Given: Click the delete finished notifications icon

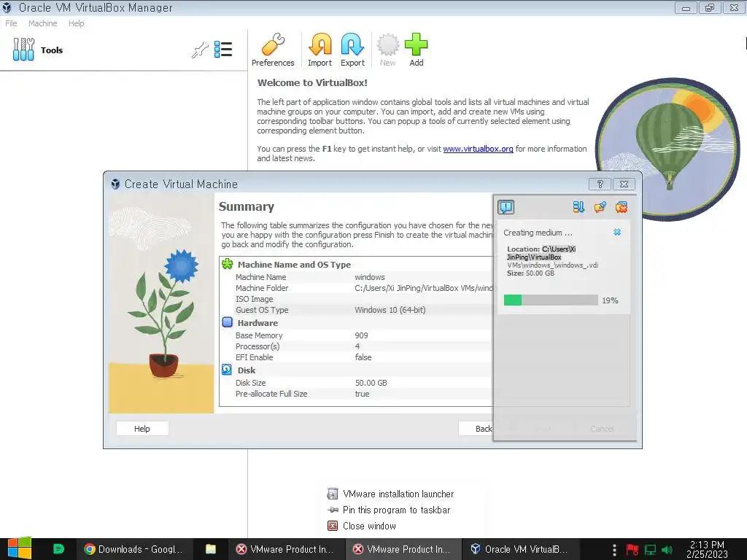Looking at the screenshot, I should [622, 206].
